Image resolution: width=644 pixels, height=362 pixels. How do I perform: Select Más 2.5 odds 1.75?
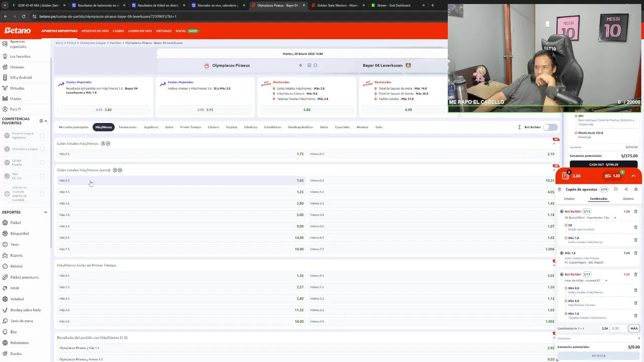pyautogui.click(x=181, y=154)
